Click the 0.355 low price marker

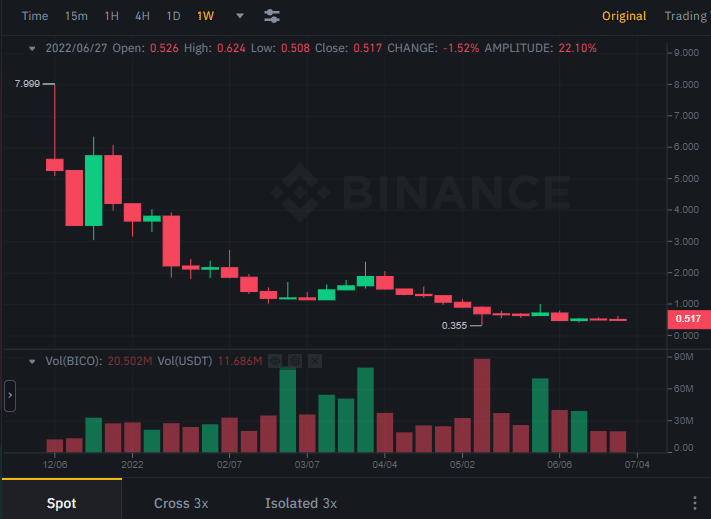tap(454, 325)
